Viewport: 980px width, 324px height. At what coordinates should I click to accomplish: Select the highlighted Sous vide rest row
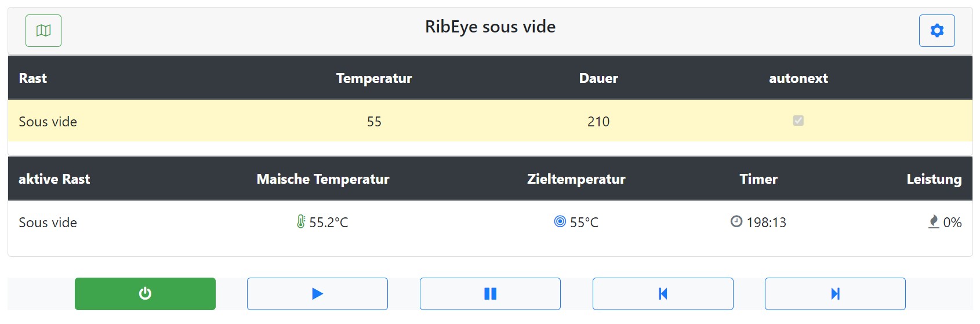pyautogui.click(x=48, y=122)
